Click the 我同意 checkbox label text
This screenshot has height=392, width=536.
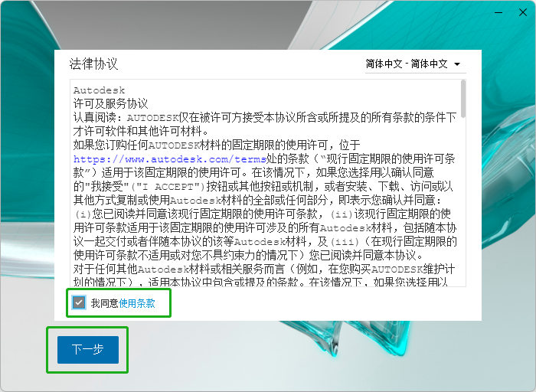[104, 303]
